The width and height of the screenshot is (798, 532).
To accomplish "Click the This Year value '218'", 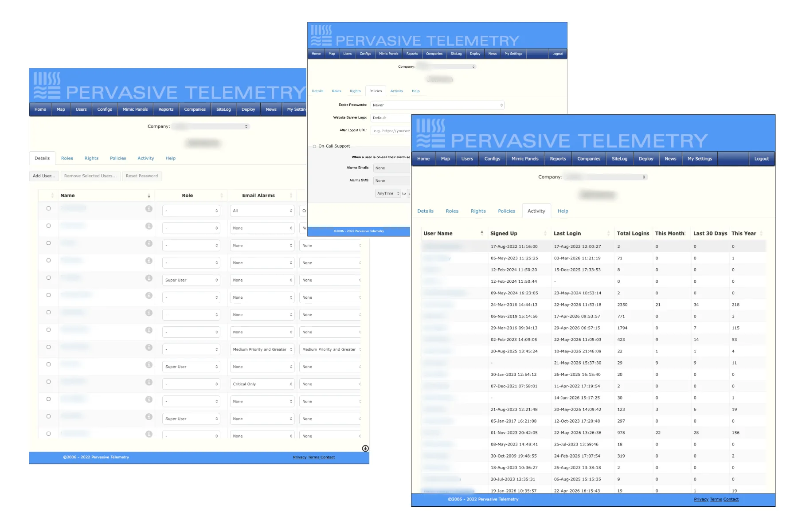I will coord(735,305).
